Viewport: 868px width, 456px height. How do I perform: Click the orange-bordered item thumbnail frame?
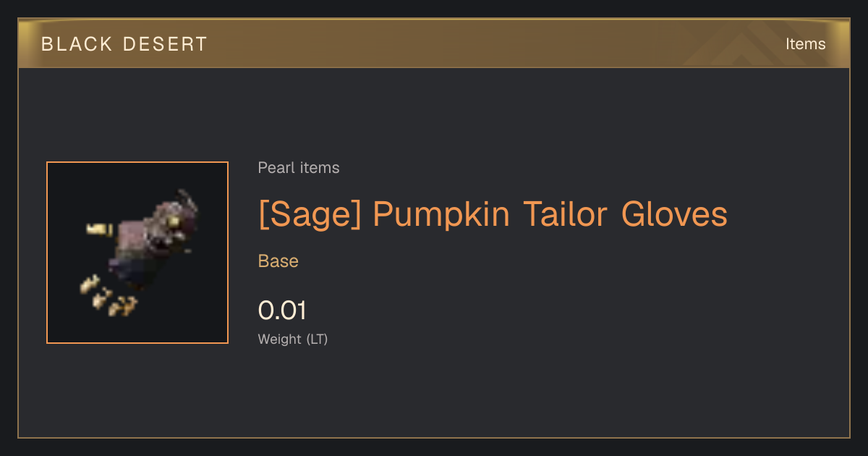click(x=137, y=253)
